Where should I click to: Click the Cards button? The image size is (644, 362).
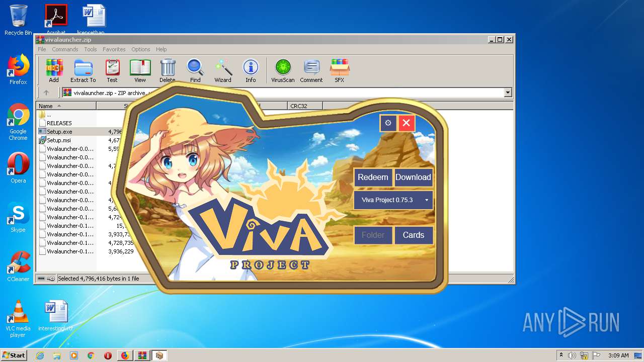click(413, 235)
